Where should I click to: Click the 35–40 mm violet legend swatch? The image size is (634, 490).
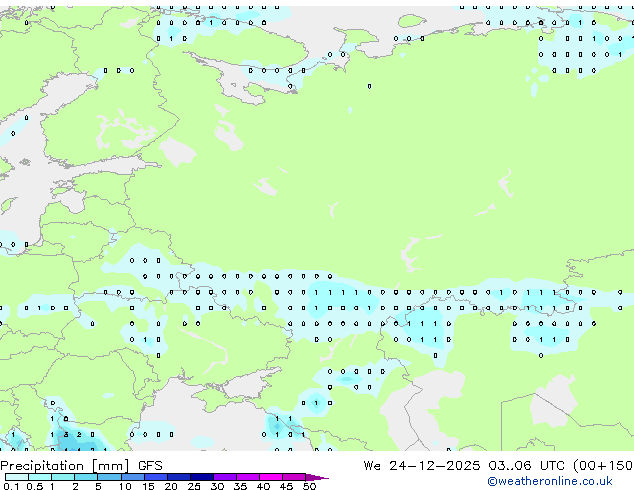[247, 477]
